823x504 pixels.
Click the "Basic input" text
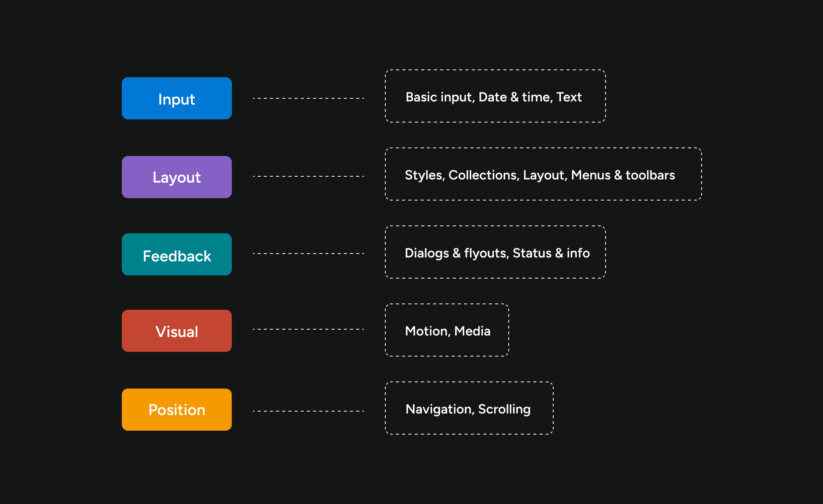439,97
